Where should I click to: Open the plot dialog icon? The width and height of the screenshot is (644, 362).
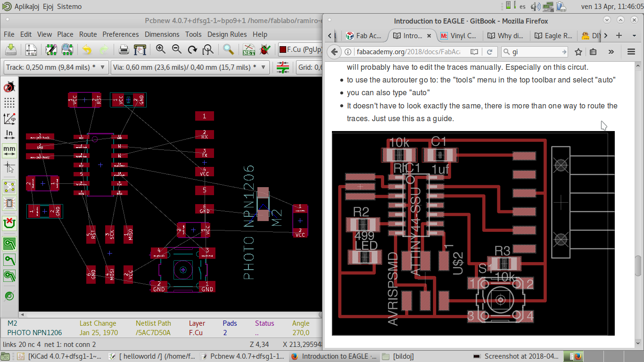[x=140, y=49]
